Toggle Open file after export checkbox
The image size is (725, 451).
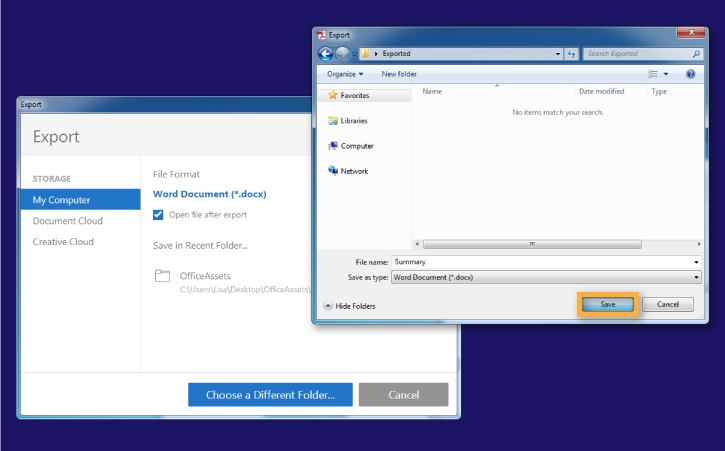tap(158, 215)
